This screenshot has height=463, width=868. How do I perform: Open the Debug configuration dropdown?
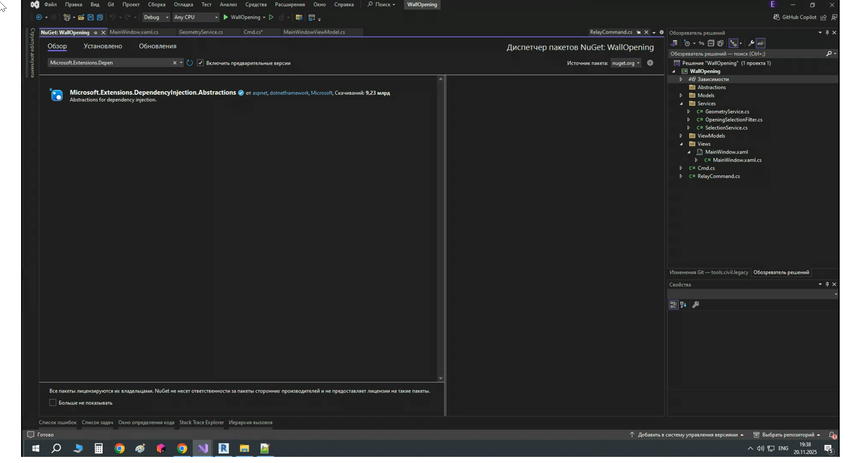[x=156, y=17]
